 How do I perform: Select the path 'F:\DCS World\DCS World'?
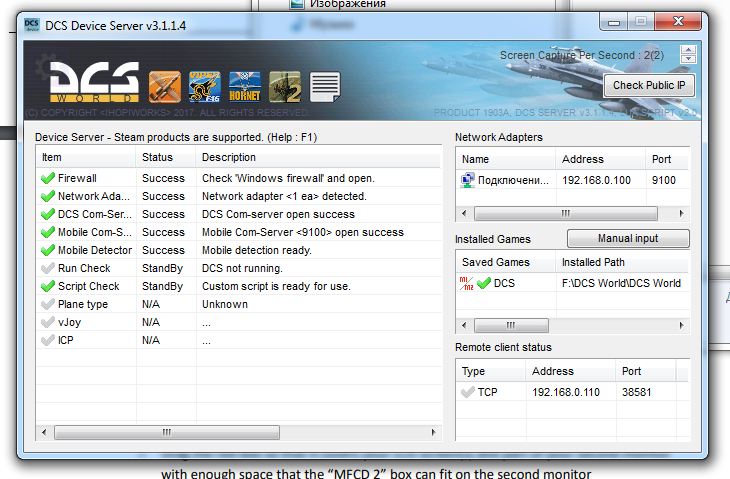pyautogui.click(x=621, y=283)
